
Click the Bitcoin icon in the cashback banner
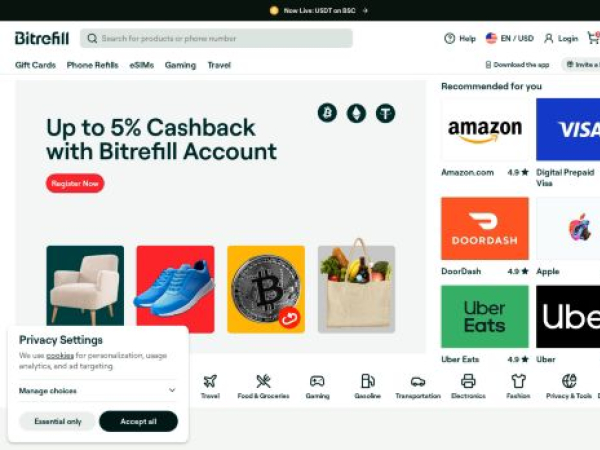coord(327,113)
